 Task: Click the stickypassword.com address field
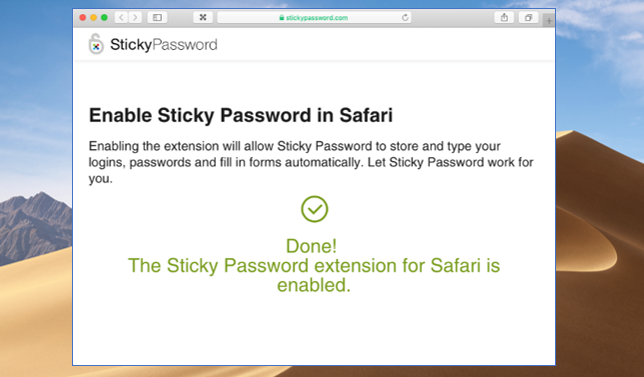pyautogui.click(x=314, y=18)
